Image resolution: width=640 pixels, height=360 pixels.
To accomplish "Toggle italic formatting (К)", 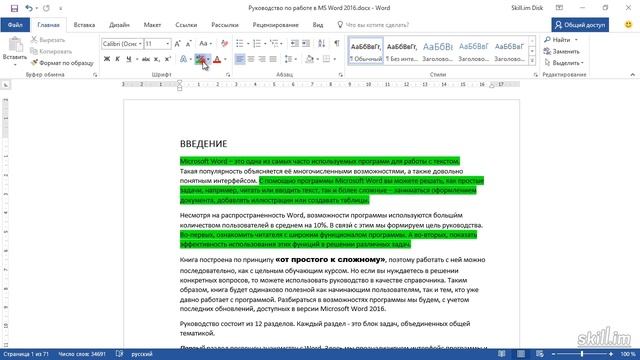I will click(118, 60).
